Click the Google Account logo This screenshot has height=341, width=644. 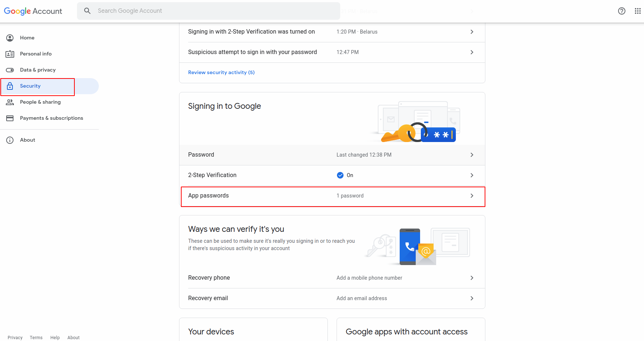tap(33, 11)
